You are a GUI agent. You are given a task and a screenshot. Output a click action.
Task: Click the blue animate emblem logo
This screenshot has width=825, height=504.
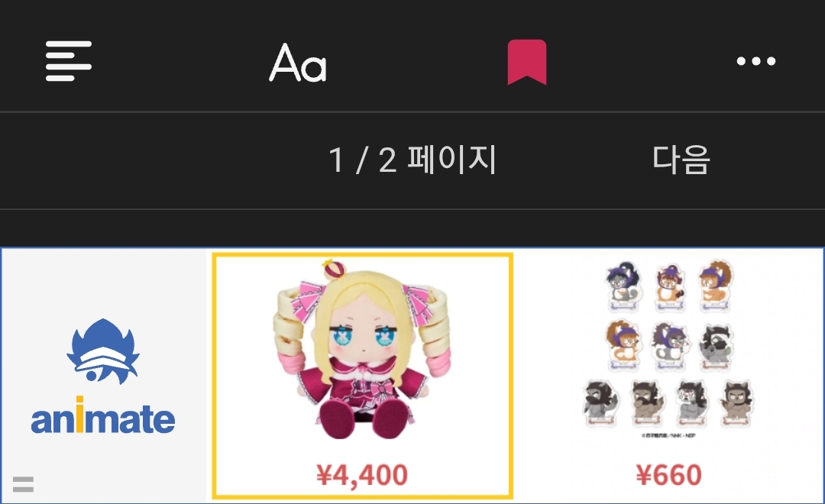103,351
